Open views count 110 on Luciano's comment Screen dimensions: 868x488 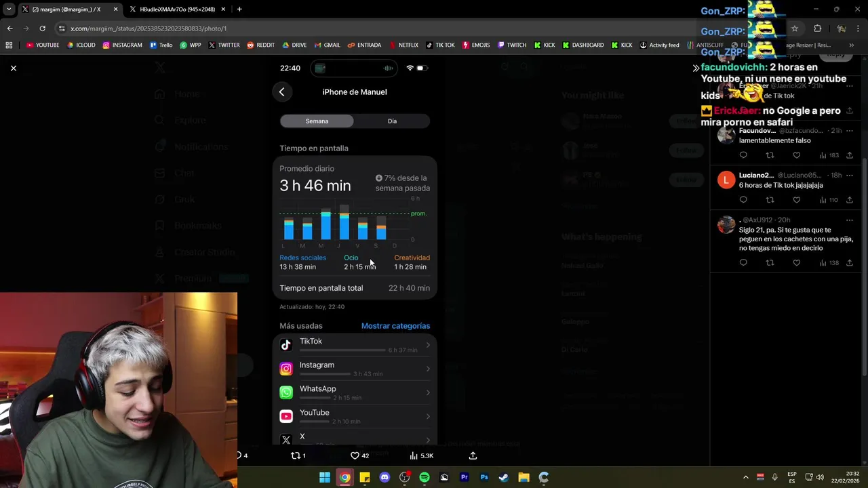click(829, 200)
